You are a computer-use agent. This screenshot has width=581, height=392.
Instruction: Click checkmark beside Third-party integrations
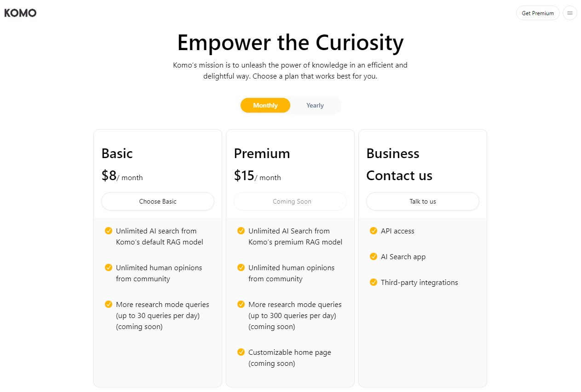click(374, 282)
